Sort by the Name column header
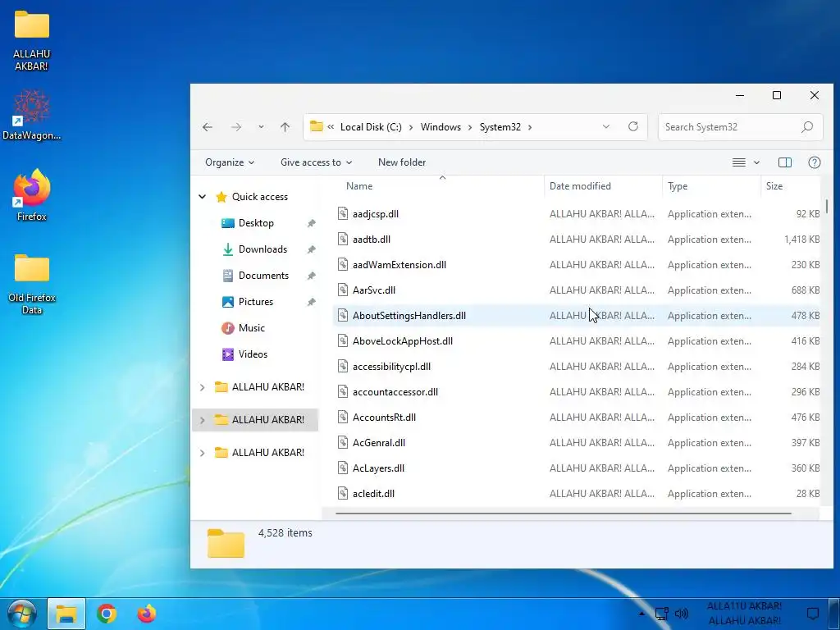Viewport: 840px width, 630px height. 359,186
